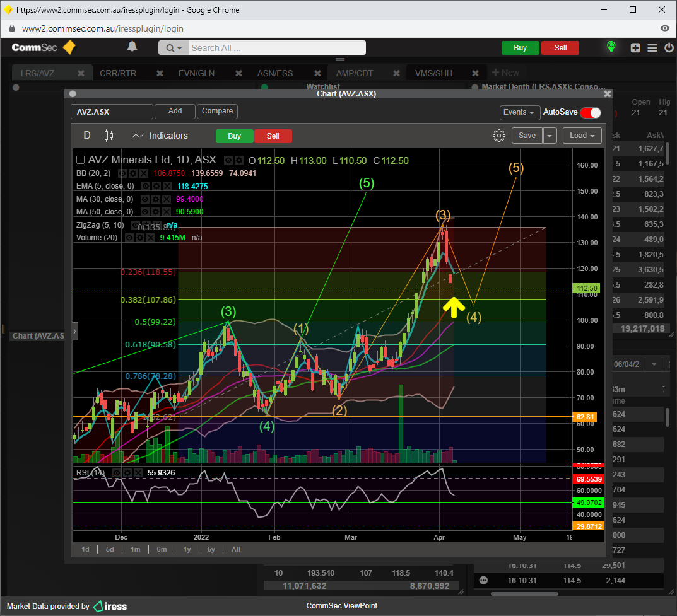
Task: Click the Compare button
Action: [217, 111]
